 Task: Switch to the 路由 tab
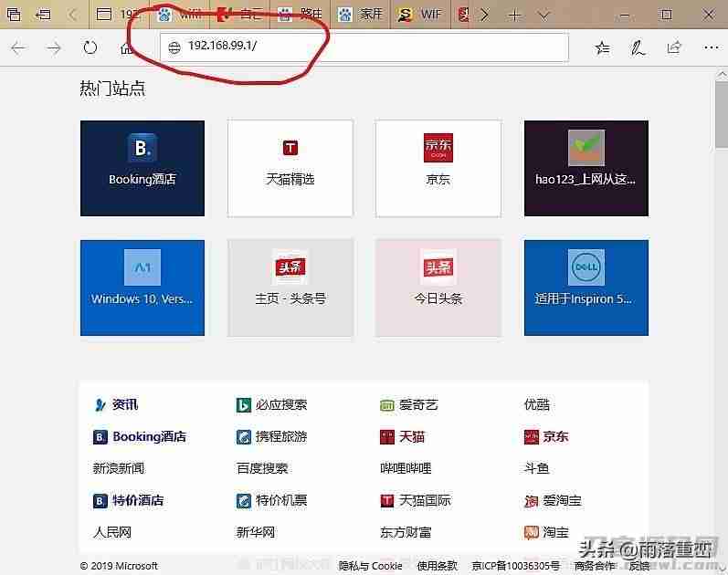[x=301, y=15]
